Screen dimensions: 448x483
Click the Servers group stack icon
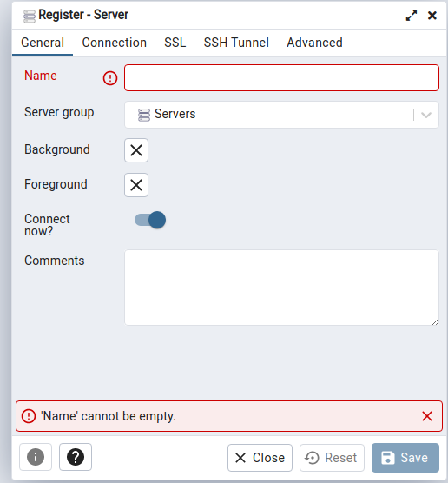click(x=144, y=115)
